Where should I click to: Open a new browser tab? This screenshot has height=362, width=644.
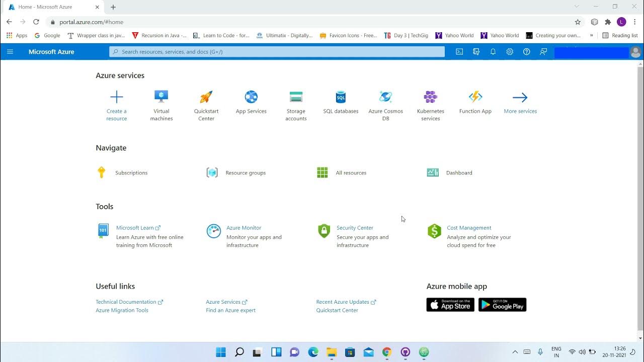click(x=113, y=7)
